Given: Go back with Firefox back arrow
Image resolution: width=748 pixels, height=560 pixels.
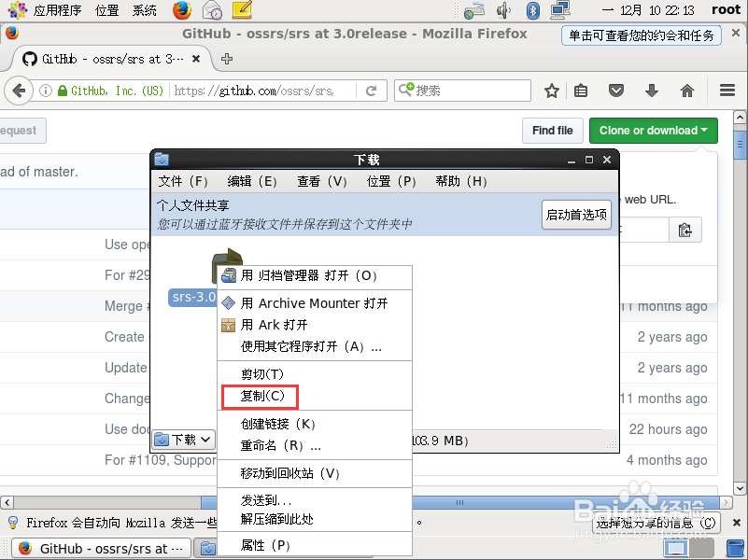Looking at the screenshot, I should point(19,91).
